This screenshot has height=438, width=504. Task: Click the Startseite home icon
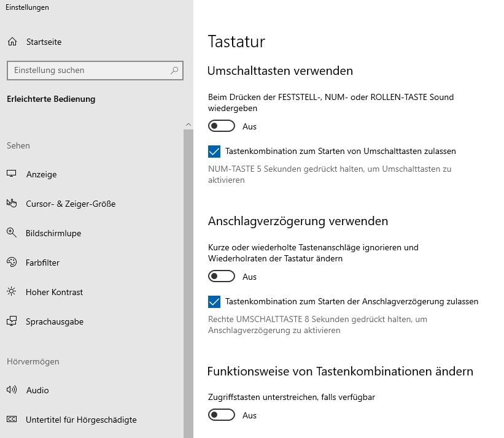(x=12, y=42)
